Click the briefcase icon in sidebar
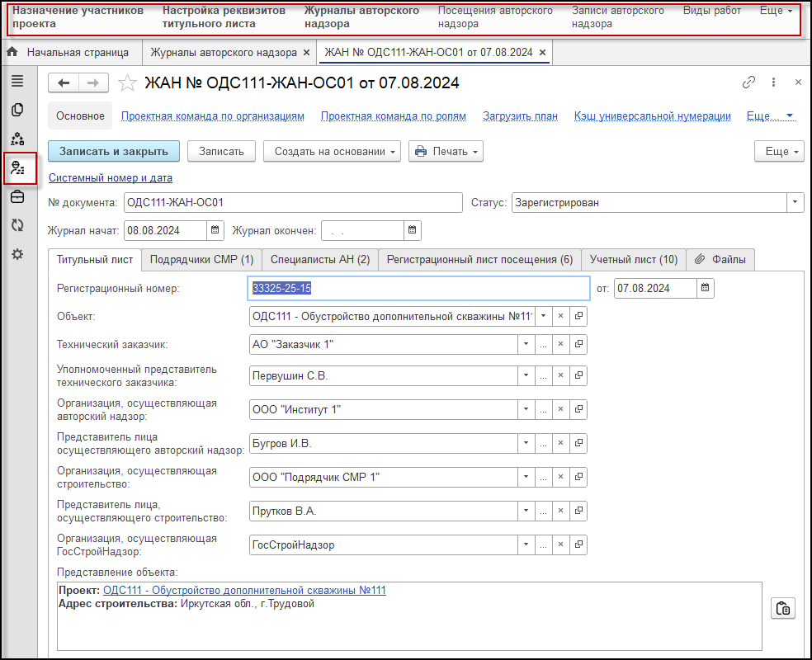 click(17, 196)
